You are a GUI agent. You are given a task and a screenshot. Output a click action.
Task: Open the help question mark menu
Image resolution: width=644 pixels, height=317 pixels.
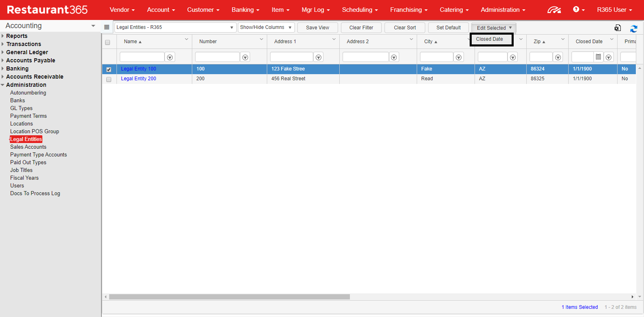(578, 9)
